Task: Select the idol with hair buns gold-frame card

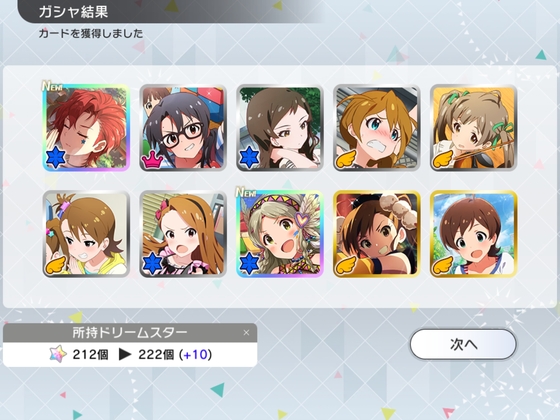Action: click(x=377, y=234)
